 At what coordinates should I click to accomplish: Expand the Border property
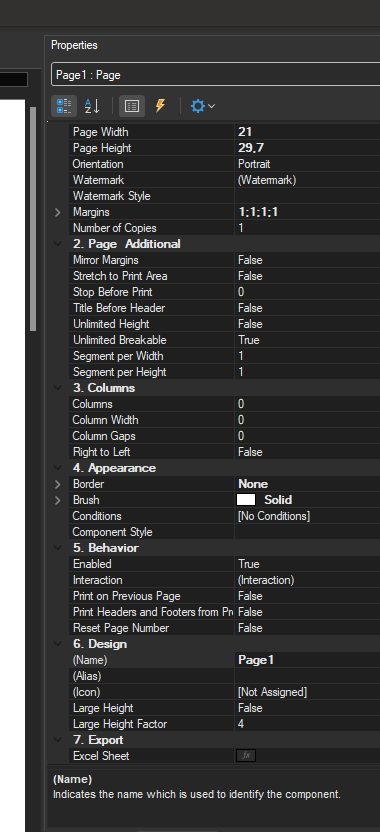(58, 484)
